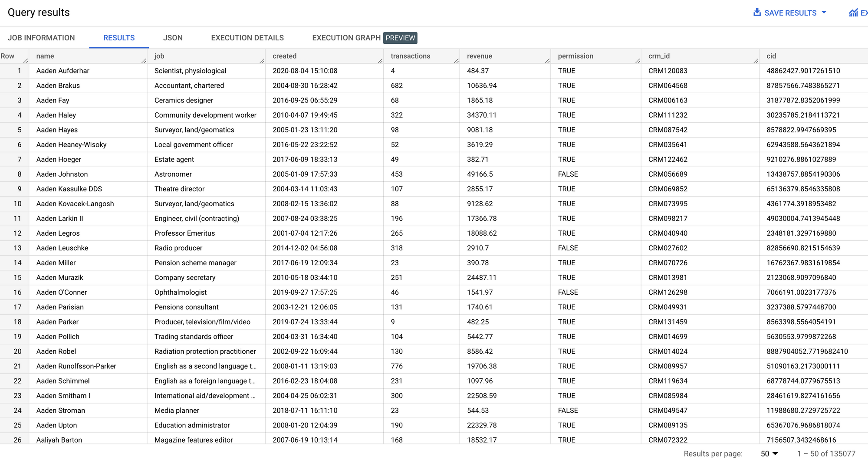
Task: Select the RESULTS tab
Action: click(x=118, y=38)
